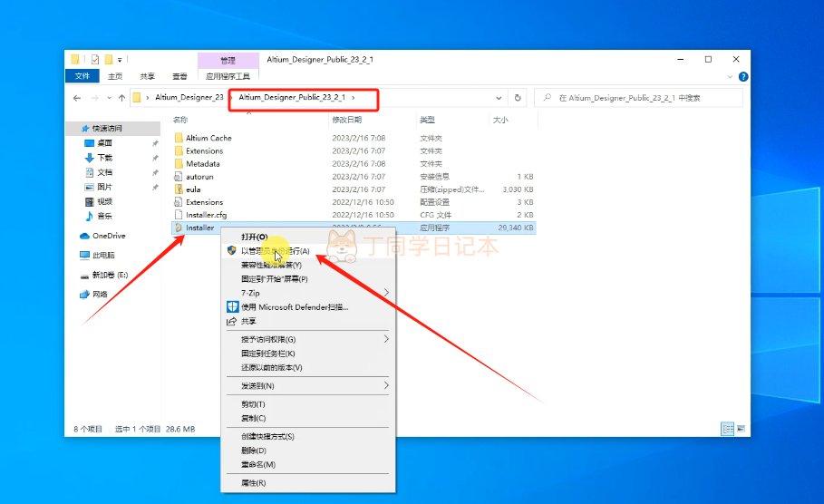
Task: Click Altium_Designer_23 in the breadcrumb
Action: tap(189, 97)
